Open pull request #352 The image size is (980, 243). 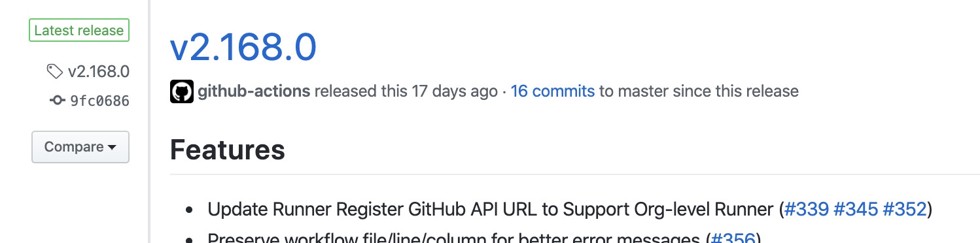coord(905,210)
